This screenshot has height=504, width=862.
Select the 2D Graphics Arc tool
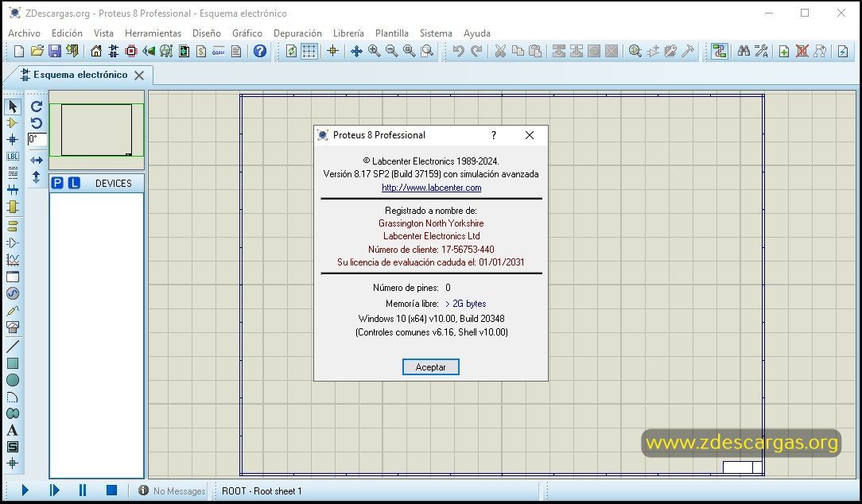click(x=13, y=397)
